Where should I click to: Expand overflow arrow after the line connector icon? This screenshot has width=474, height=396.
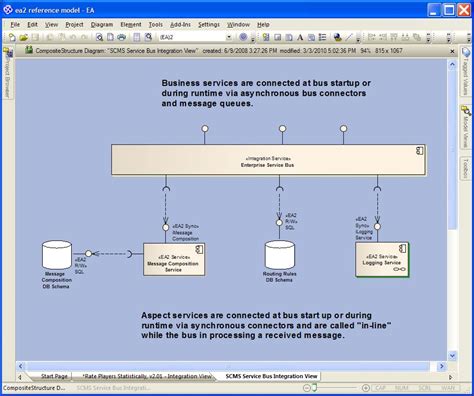click(358, 38)
